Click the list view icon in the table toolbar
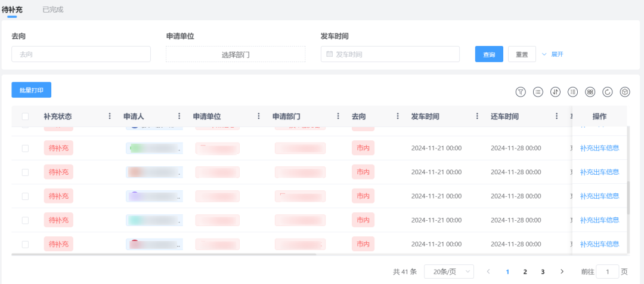This screenshot has width=644, height=284. coord(538,92)
